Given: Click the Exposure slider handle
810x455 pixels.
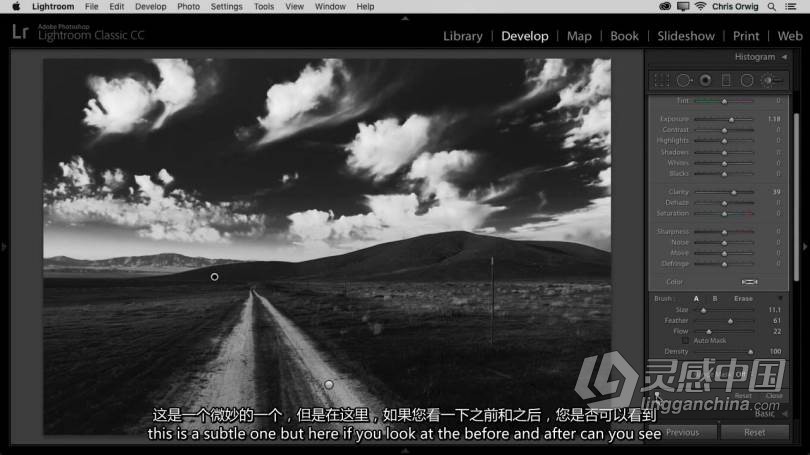Looking at the screenshot, I should point(731,119).
